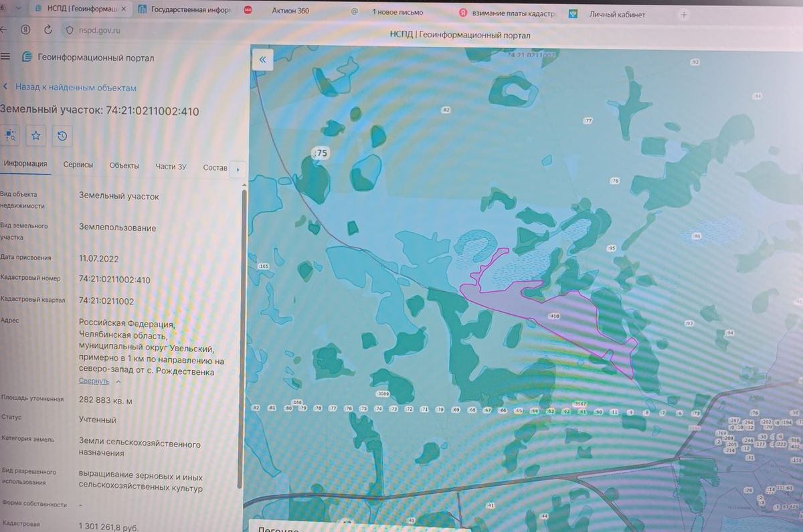The width and height of the screenshot is (803, 532).
Task: Select the Состав tab
Action: [x=215, y=167]
